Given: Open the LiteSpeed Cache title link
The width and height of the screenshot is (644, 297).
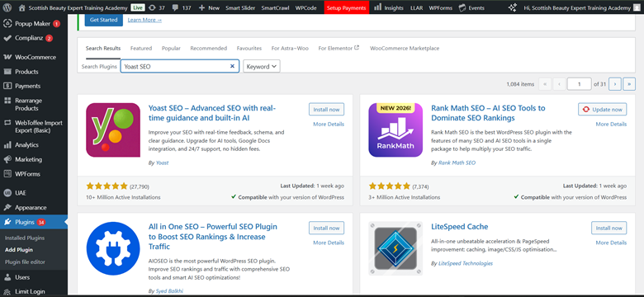Looking at the screenshot, I should click(460, 227).
